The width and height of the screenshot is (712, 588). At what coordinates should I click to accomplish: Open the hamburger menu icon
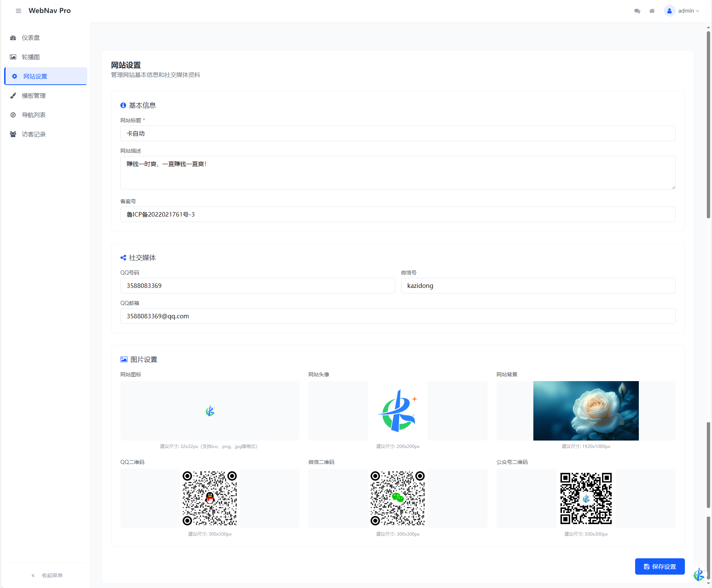click(x=18, y=11)
